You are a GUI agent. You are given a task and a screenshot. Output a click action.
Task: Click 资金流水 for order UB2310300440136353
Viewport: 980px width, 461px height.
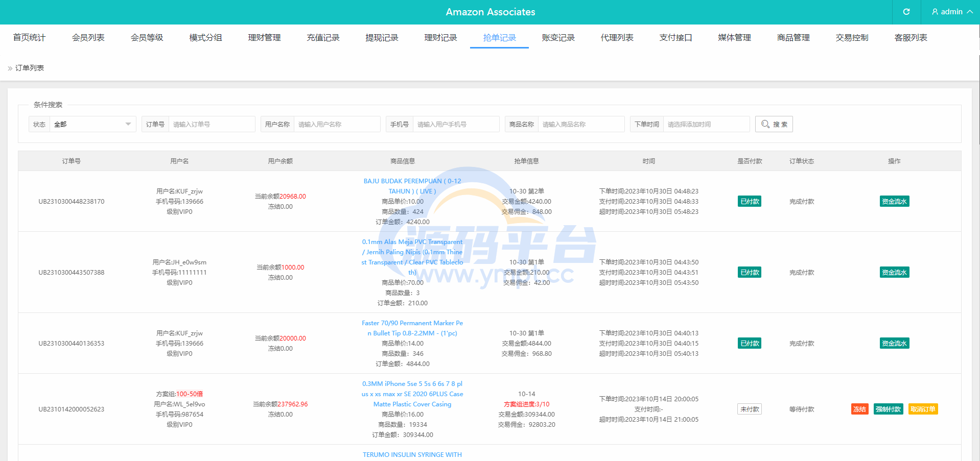tap(894, 343)
